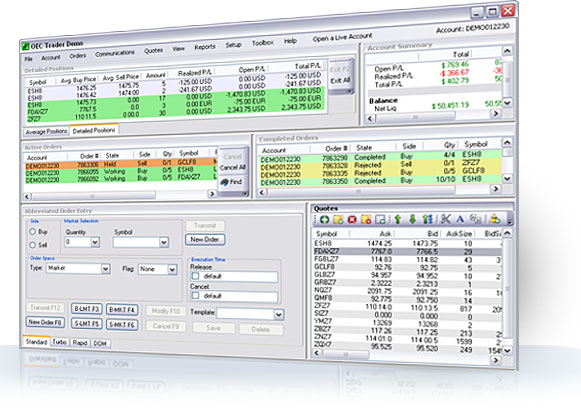Switch to the DOM order entry tab

pos(100,344)
